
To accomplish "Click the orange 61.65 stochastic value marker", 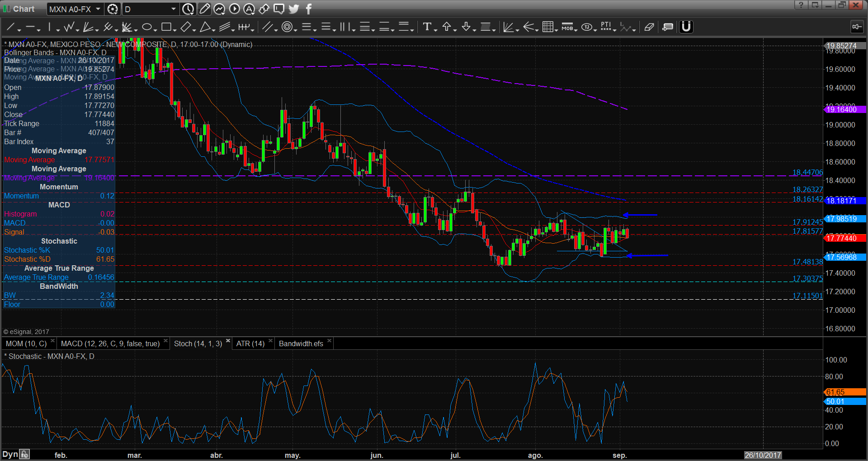I will click(844, 392).
